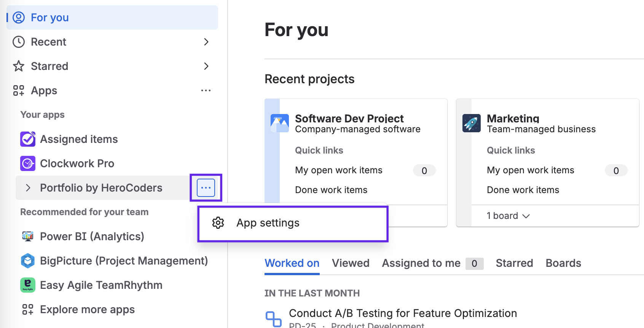Open the Apps more options ellipsis
This screenshot has width=644, height=328.
[x=206, y=90]
